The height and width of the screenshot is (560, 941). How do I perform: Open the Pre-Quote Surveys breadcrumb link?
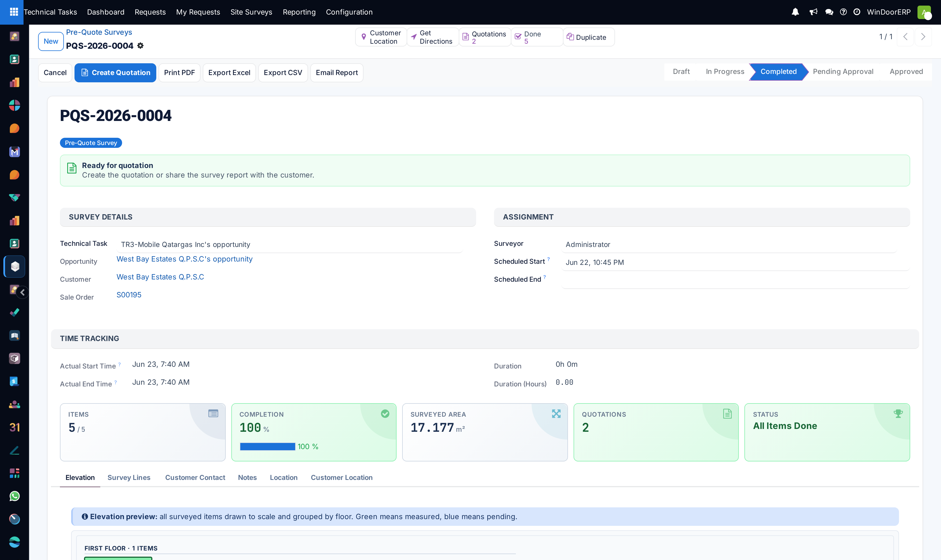click(x=99, y=32)
